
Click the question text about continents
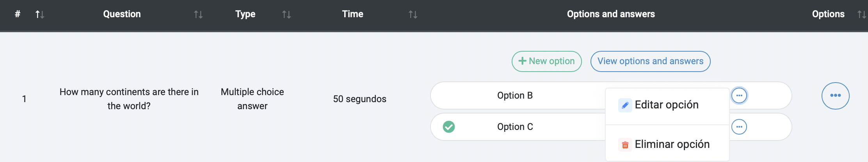[x=129, y=99]
